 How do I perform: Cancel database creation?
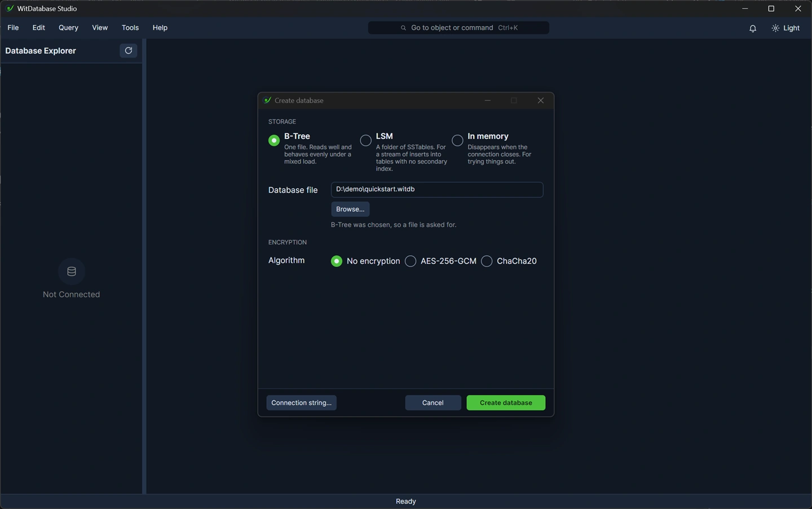[x=433, y=403]
